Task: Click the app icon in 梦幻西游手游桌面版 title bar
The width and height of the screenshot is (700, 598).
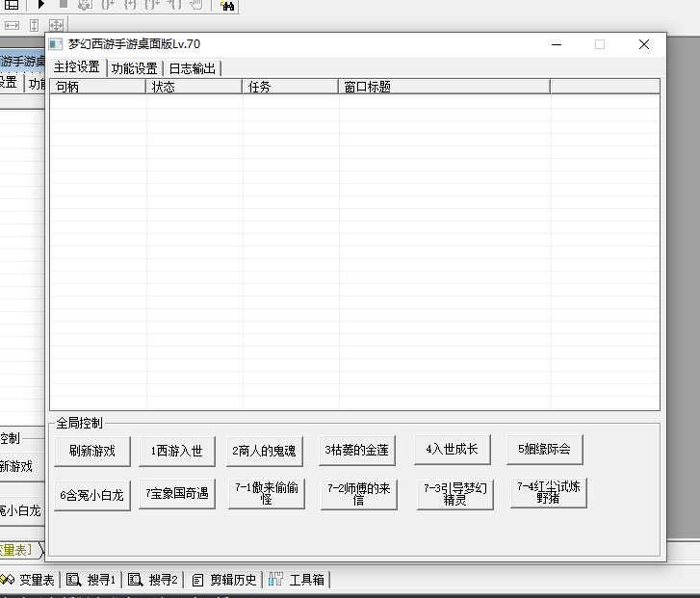Action: 55,44
